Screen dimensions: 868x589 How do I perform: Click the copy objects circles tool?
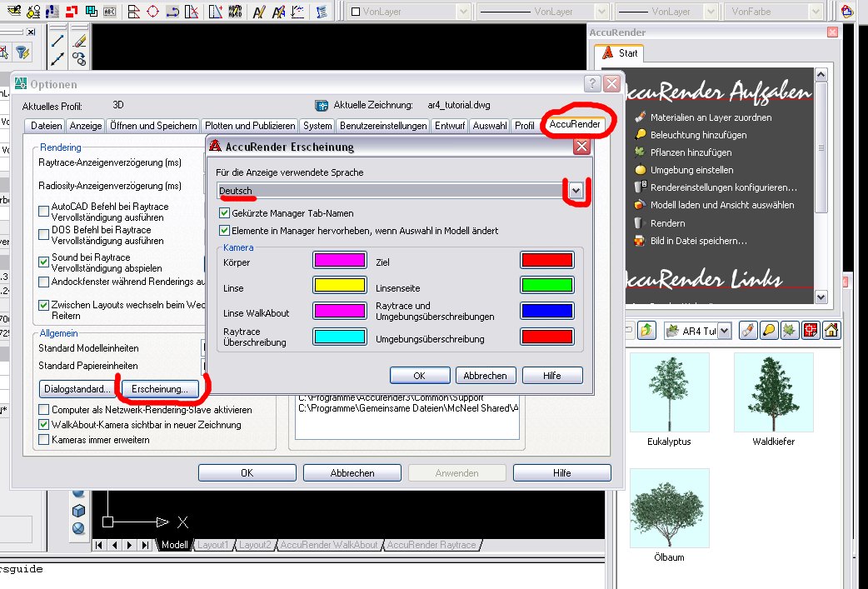(x=79, y=58)
